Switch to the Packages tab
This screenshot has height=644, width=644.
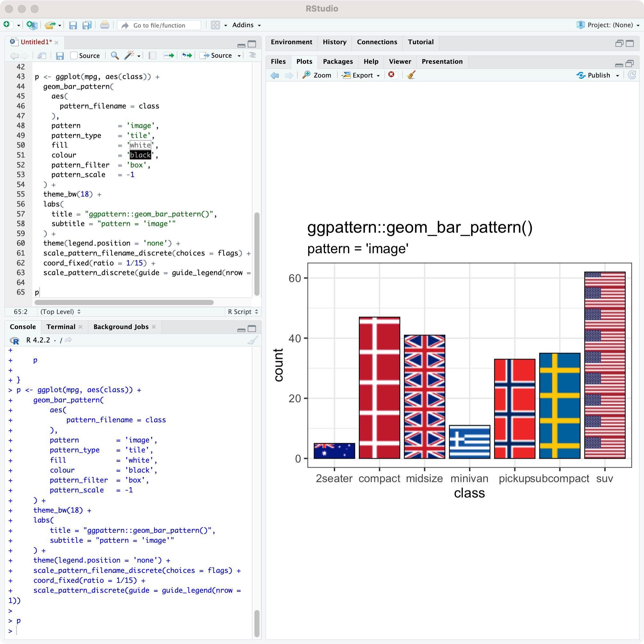coord(338,61)
